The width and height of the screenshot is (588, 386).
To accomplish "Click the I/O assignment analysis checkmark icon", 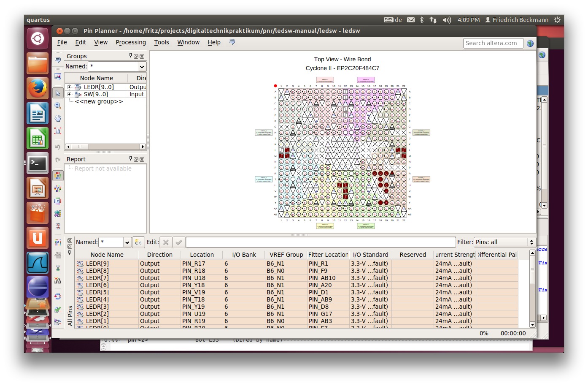I will 58,310.
